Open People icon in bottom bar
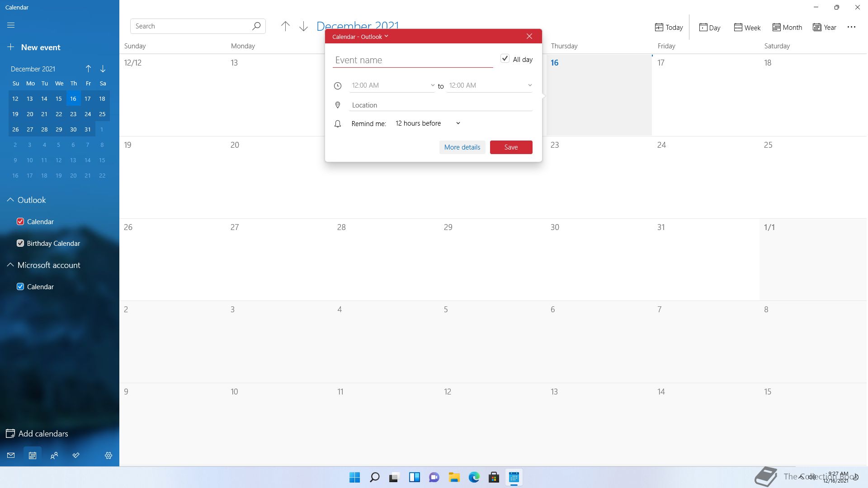Image resolution: width=868 pixels, height=488 pixels. tap(54, 455)
